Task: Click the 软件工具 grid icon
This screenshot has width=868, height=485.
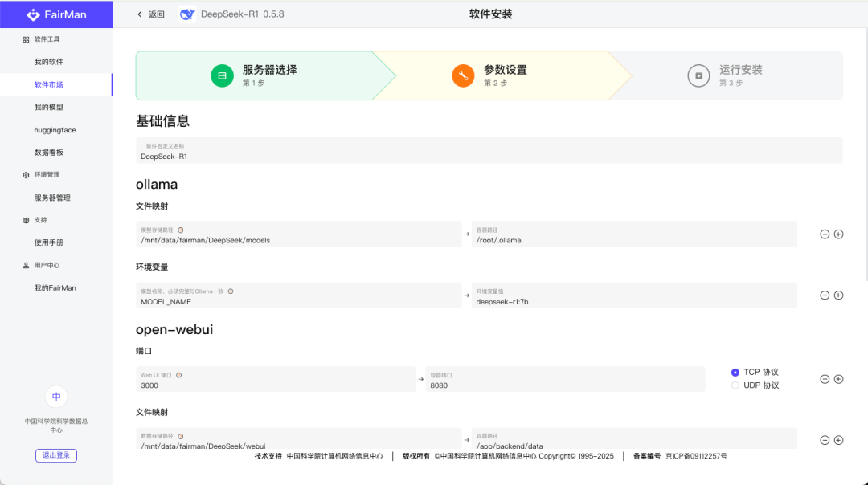Action: (x=26, y=40)
